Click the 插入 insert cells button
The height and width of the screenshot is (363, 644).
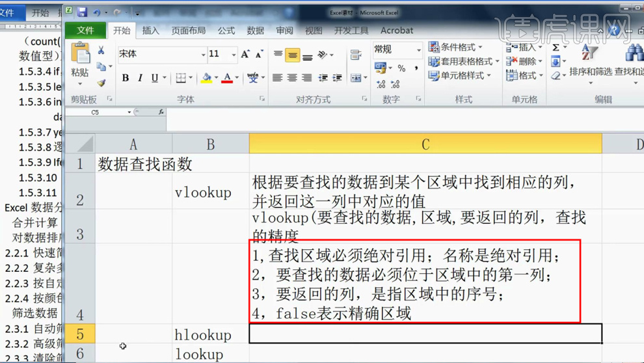(x=524, y=47)
